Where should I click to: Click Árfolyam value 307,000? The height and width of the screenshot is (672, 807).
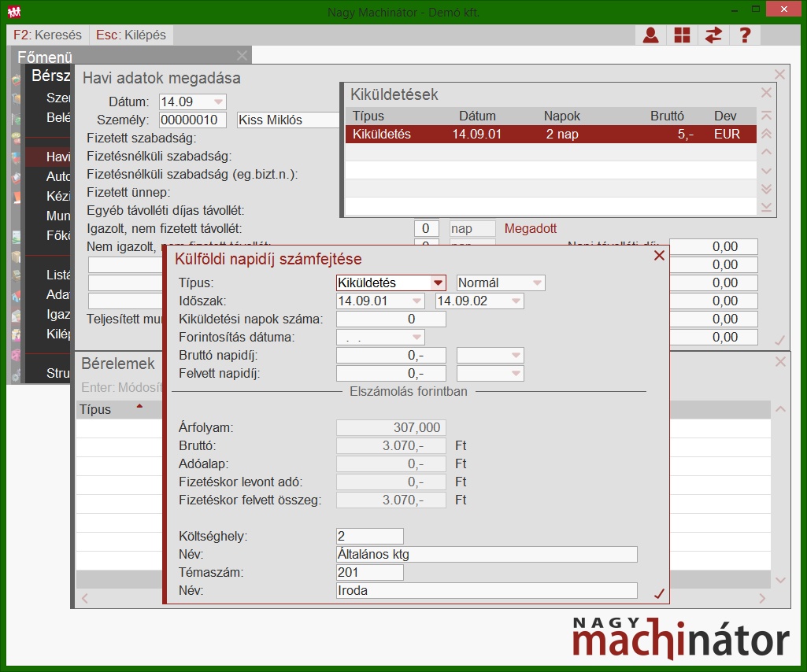click(x=391, y=427)
